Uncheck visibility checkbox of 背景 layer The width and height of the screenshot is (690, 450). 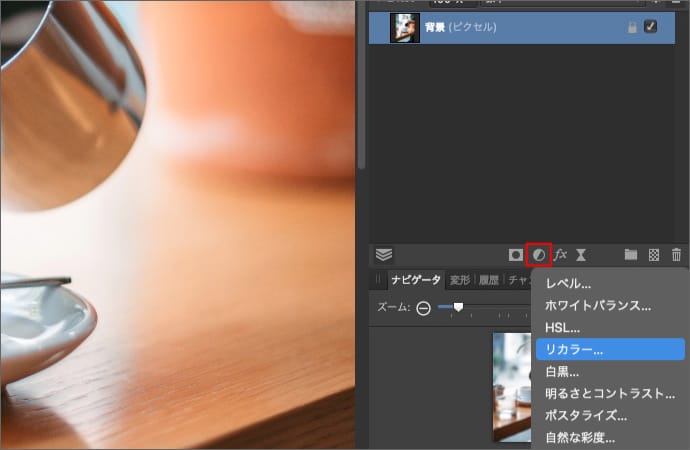click(651, 28)
